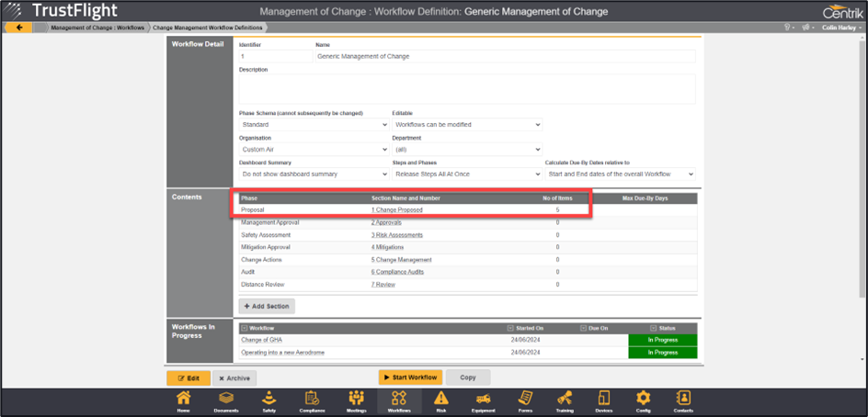
Task: Open the Equipment truck icon
Action: 484,400
